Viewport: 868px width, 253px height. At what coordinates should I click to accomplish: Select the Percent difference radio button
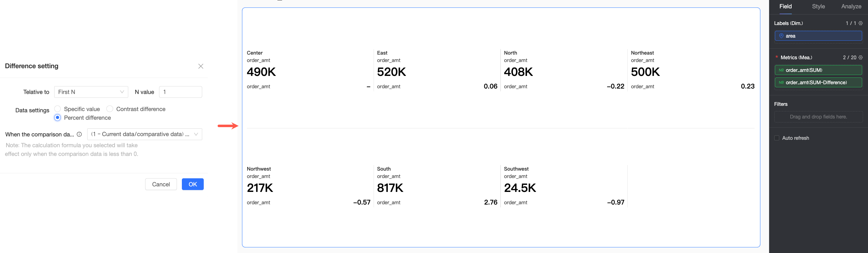click(58, 118)
